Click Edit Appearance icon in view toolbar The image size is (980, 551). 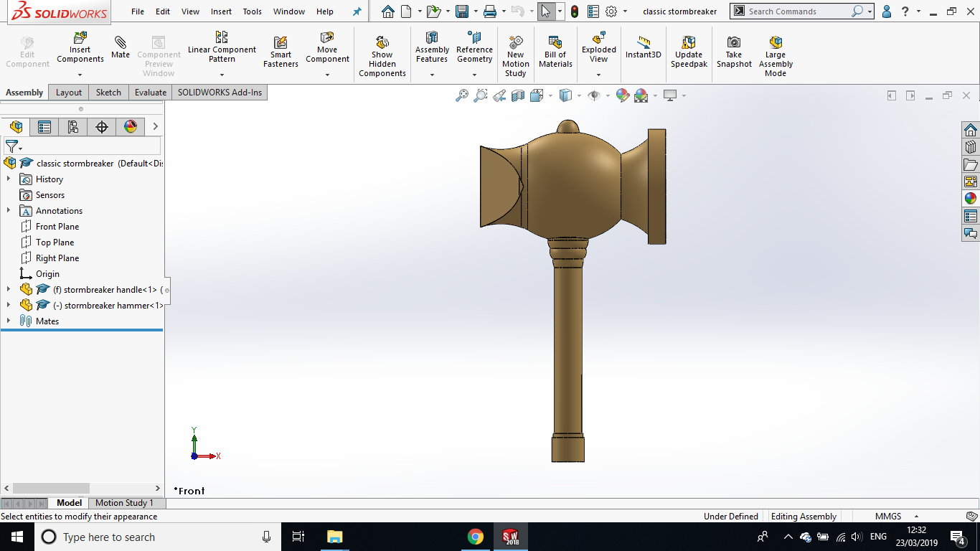[622, 95]
